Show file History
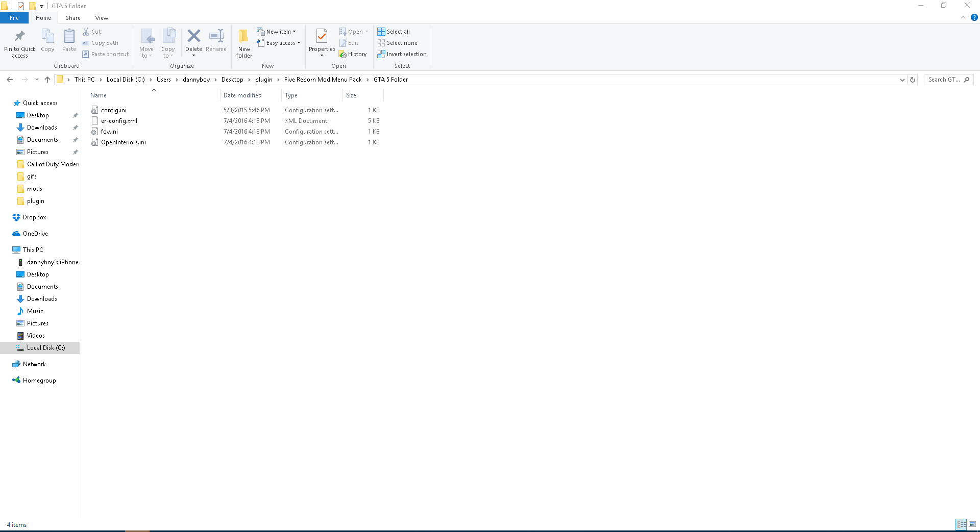Screen dimensions: 980x532 (353, 54)
